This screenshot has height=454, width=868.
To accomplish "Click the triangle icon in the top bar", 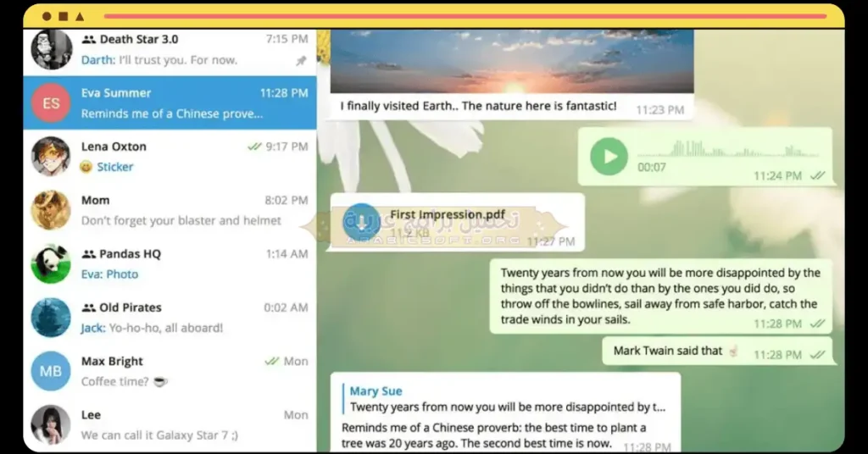I will (x=80, y=17).
